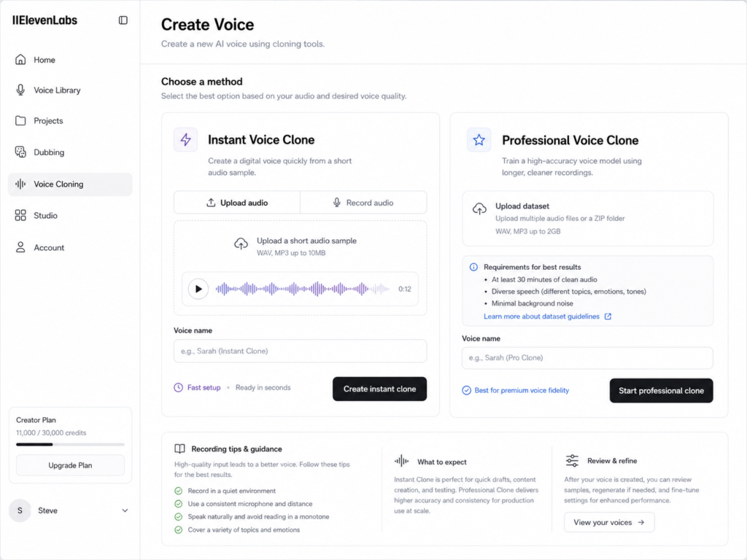Click Create instant clone button
747x560 pixels.
click(379, 389)
